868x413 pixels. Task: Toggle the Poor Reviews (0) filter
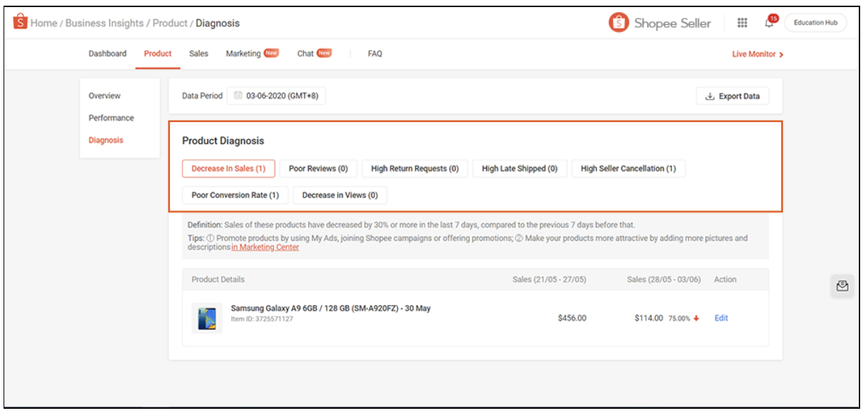pos(318,168)
